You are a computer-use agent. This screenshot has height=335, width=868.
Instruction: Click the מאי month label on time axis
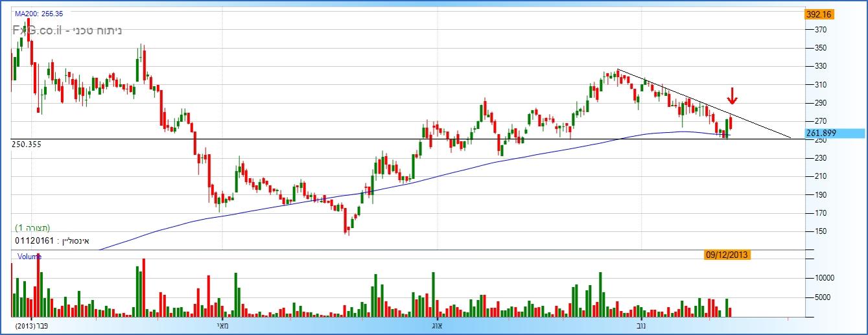tap(224, 325)
